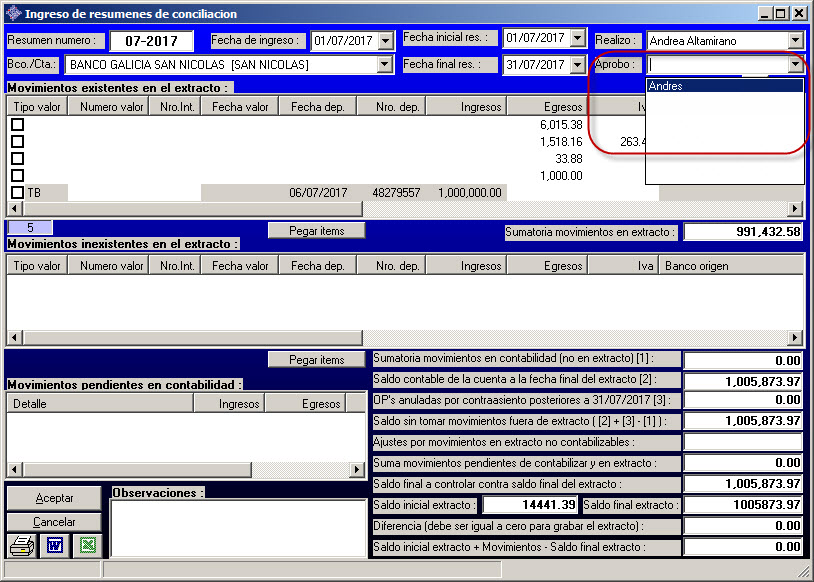The width and height of the screenshot is (814, 582).
Task: Open the Bco./Cta. bank account dropdown
Action: [x=384, y=65]
